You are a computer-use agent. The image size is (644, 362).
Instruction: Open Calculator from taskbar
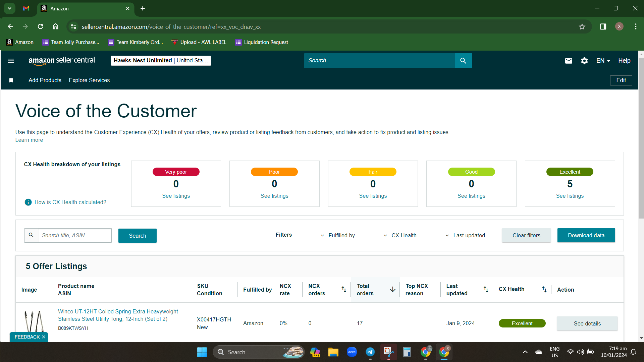click(407, 352)
